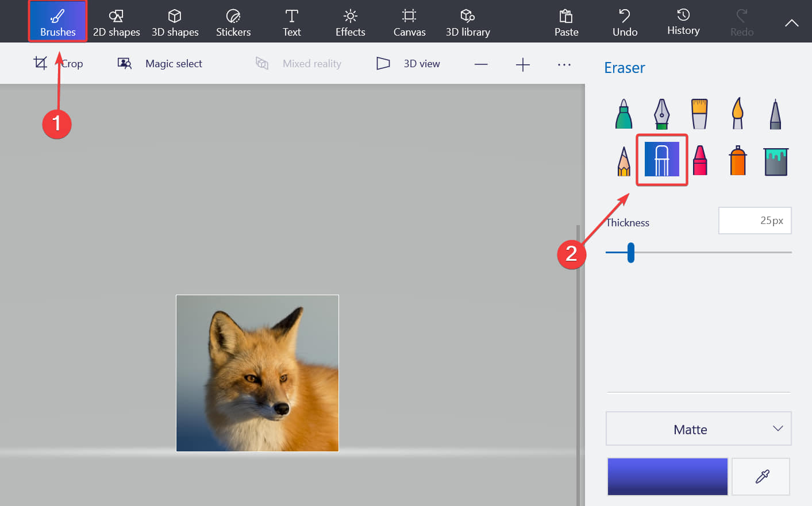812x506 pixels.
Task: Select the Crayon brush
Action: pos(699,161)
